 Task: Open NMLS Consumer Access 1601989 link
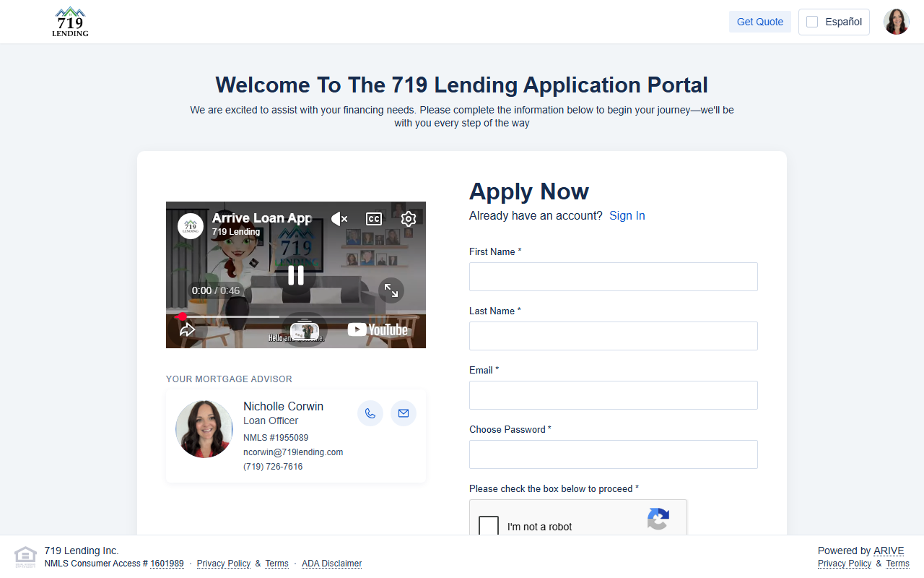pyautogui.click(x=167, y=564)
